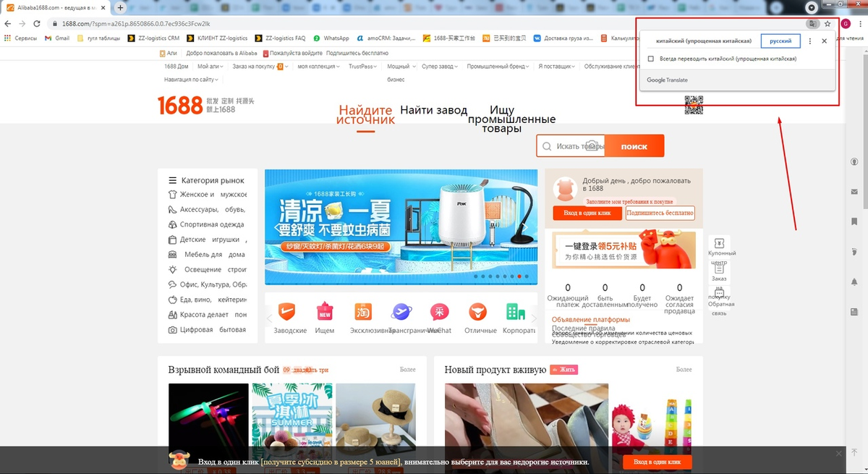868x474 pixels.
Task: Click the Вход в один клик button
Action: point(587,213)
